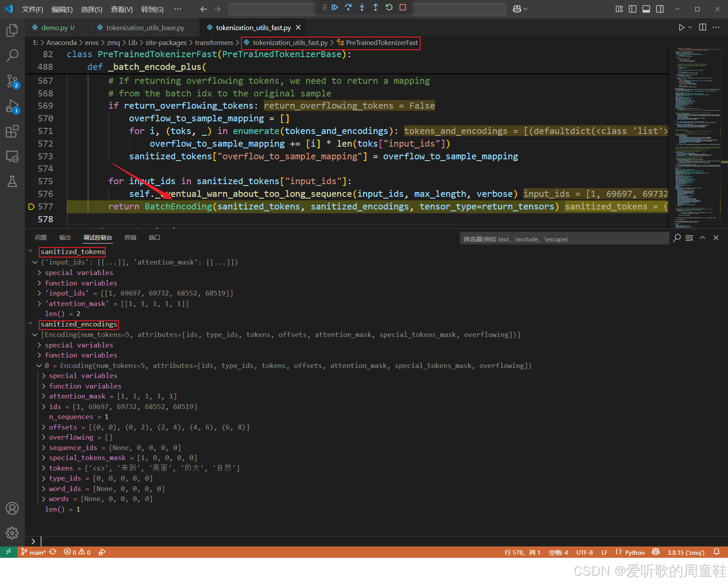Go back in navigation history

pyautogui.click(x=204, y=9)
